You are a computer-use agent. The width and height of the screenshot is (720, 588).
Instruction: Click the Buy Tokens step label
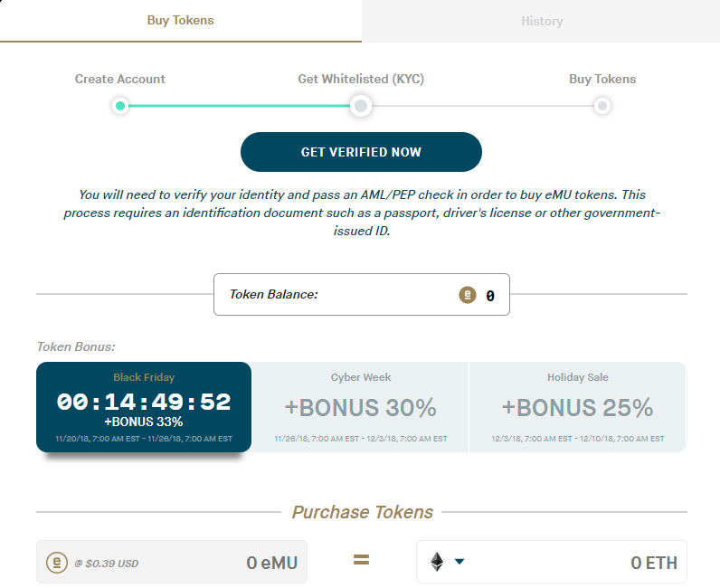click(602, 79)
